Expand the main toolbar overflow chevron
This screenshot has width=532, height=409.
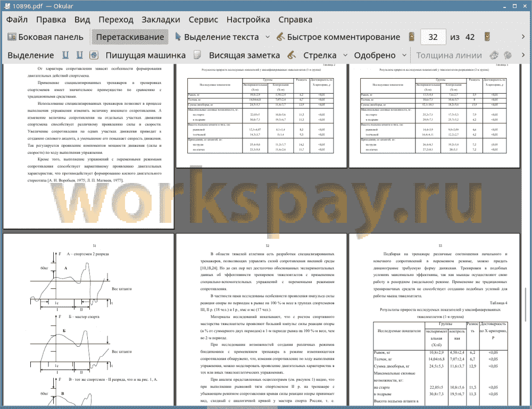[523, 37]
